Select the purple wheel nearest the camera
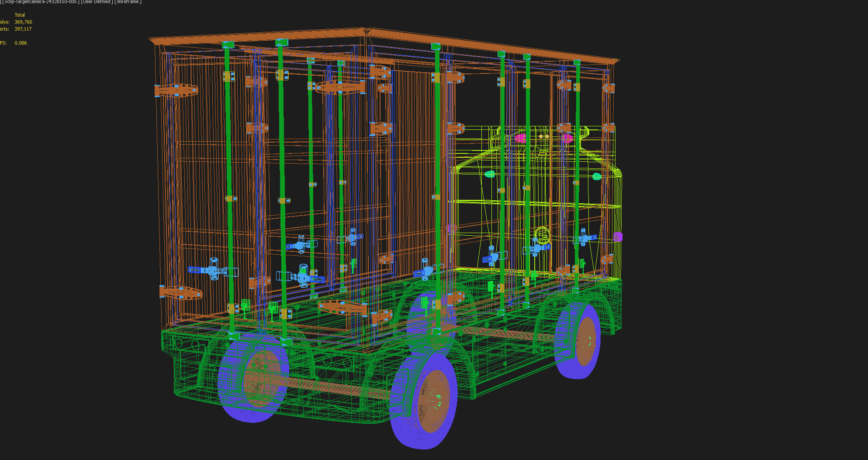Viewport: 868px width, 460px height. pos(423,400)
